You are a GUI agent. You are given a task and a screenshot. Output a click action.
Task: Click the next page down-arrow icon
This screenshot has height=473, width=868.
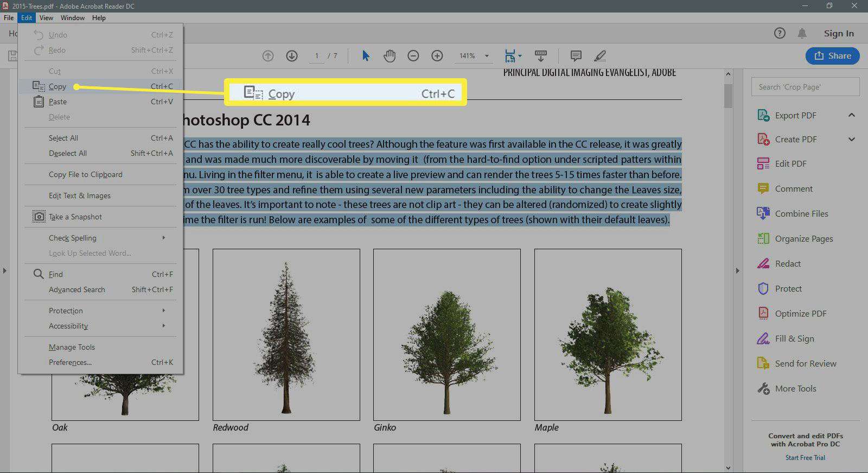(292, 56)
